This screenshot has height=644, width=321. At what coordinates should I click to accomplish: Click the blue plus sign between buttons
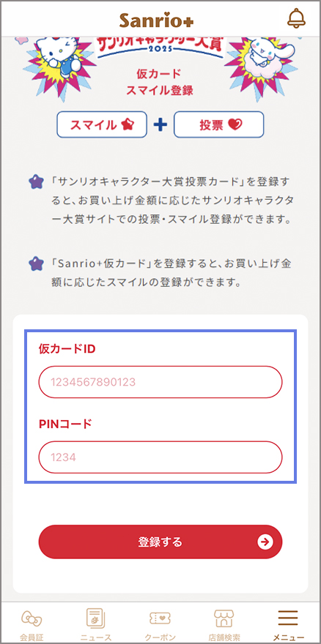pyautogui.click(x=160, y=124)
